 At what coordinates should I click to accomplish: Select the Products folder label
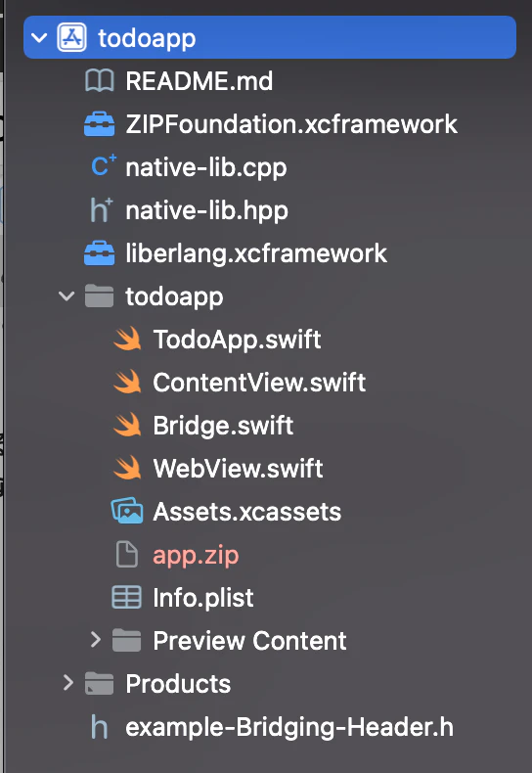pyautogui.click(x=178, y=684)
